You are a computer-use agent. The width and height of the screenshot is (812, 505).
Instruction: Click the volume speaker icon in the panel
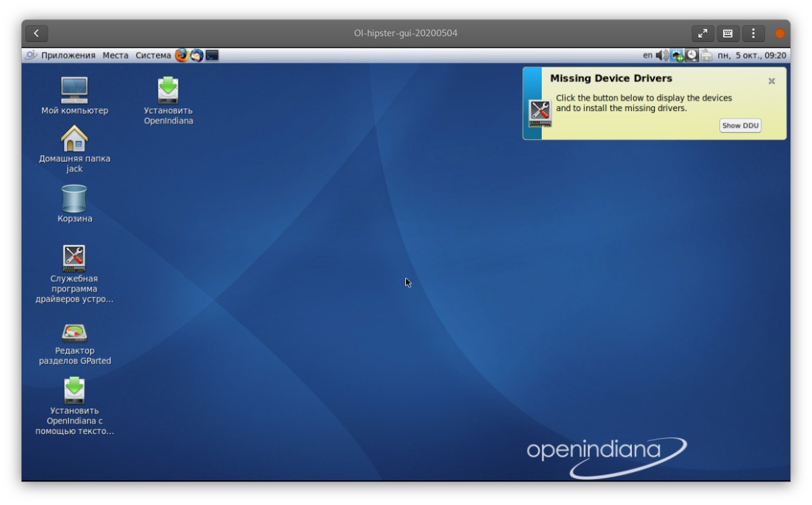click(662, 55)
